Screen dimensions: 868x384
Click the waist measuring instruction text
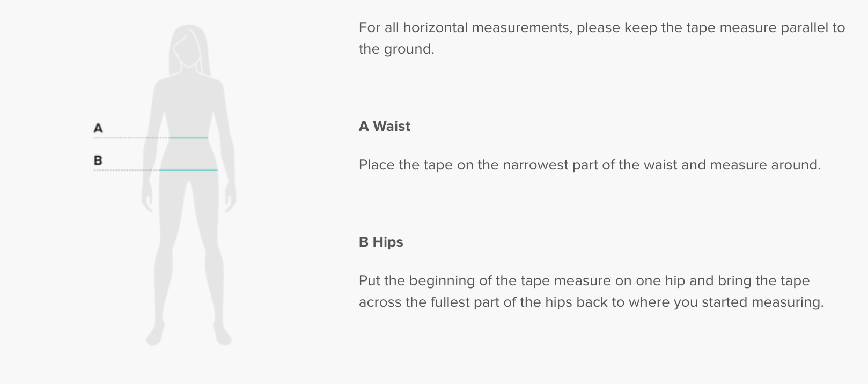(590, 165)
